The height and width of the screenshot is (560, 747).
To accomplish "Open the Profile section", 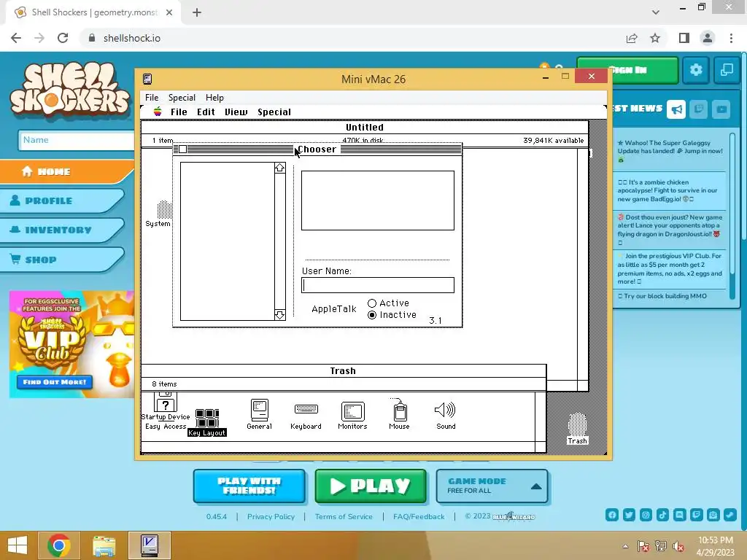I will tap(62, 201).
